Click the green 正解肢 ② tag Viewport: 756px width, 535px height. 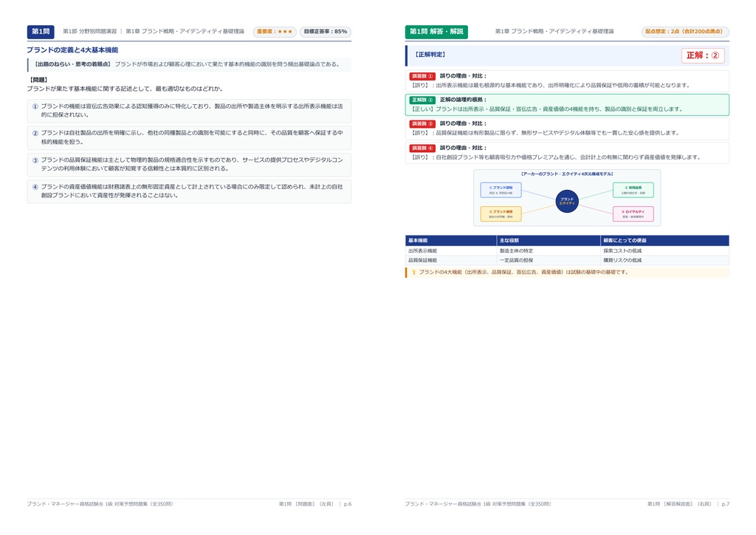422,100
